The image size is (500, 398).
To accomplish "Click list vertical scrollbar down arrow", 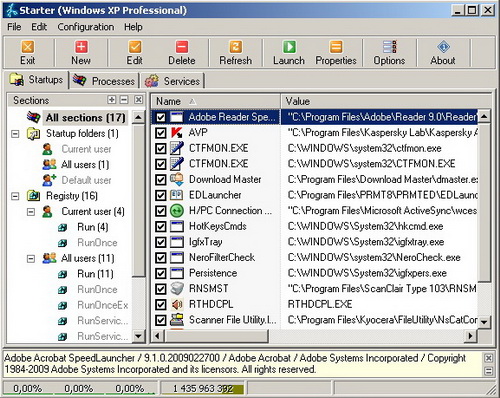I will pos(484,322).
